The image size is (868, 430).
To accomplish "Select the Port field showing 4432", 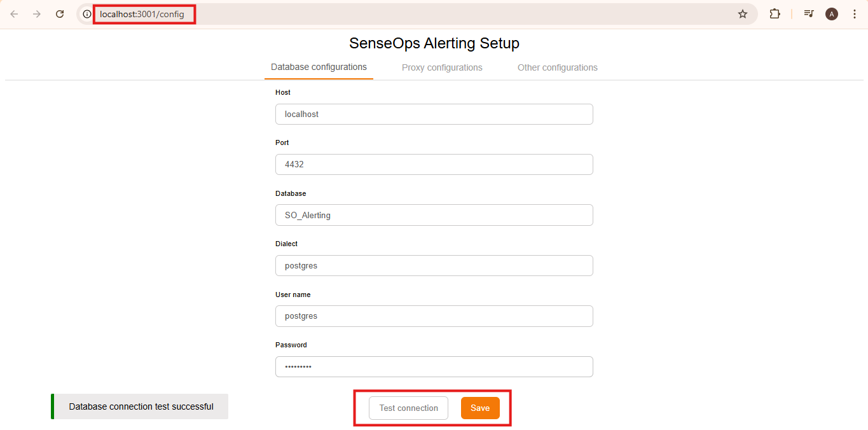I will point(434,164).
